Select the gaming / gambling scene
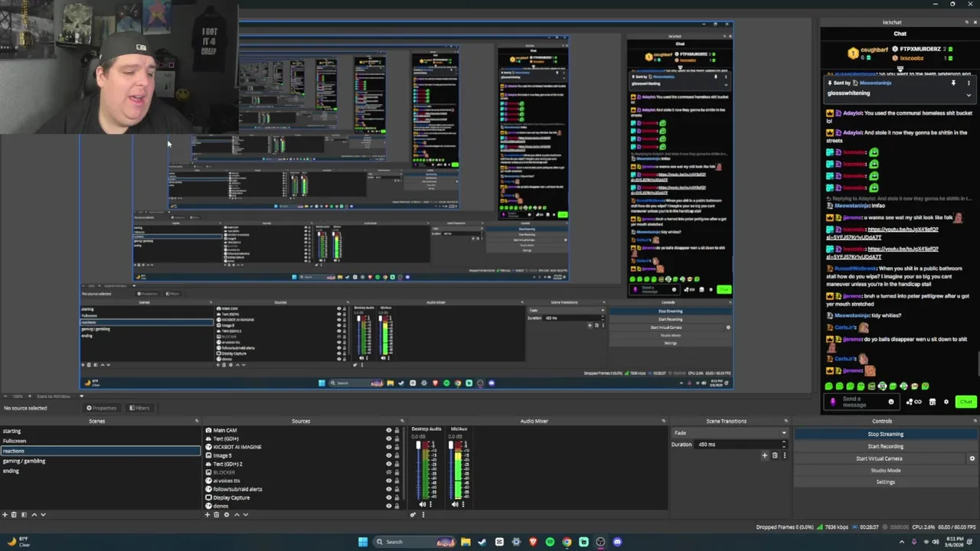 tap(100, 461)
